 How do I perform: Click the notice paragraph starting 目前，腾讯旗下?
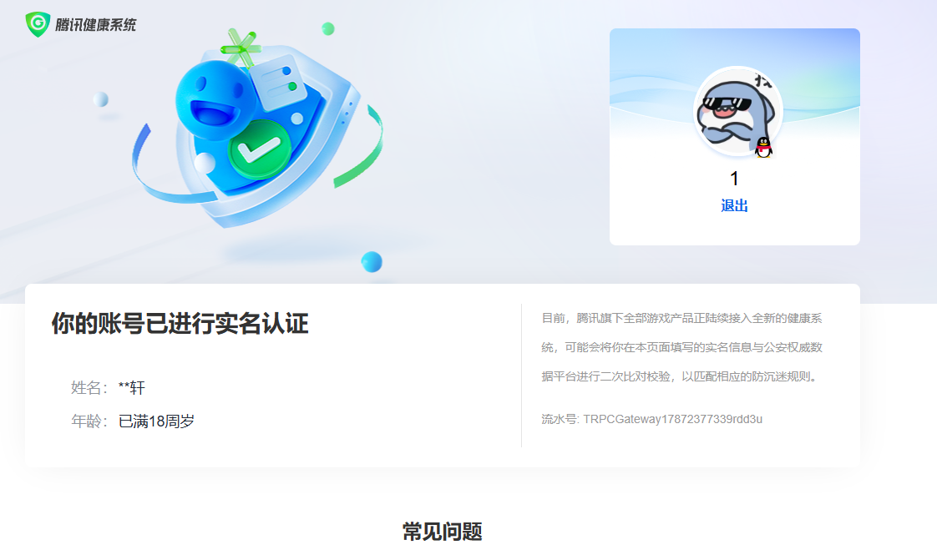click(681, 347)
